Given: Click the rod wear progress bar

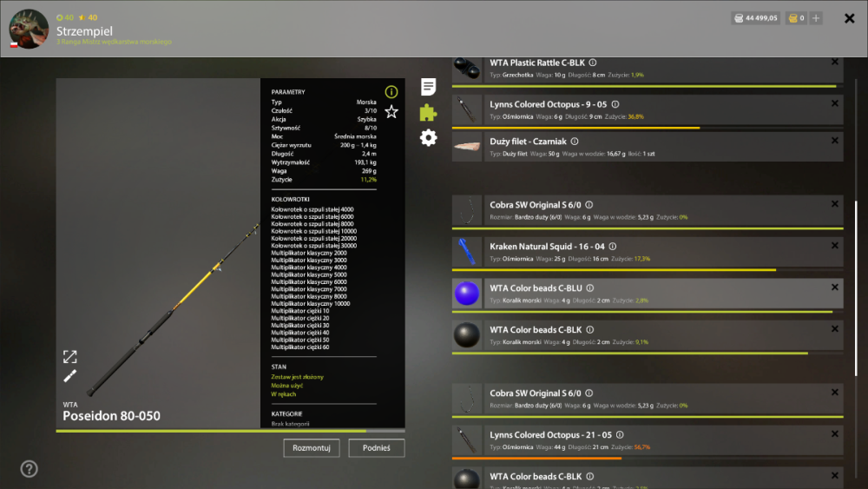Looking at the screenshot, I should 230,431.
